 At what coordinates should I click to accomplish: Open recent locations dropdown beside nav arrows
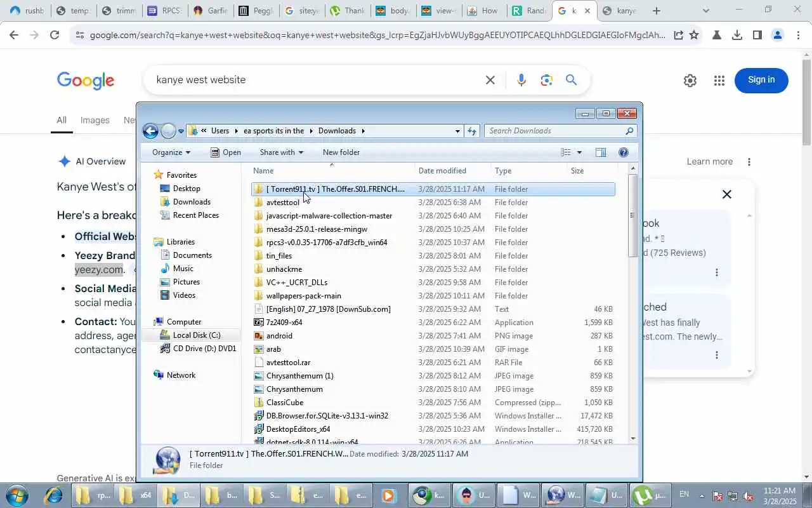click(x=181, y=131)
